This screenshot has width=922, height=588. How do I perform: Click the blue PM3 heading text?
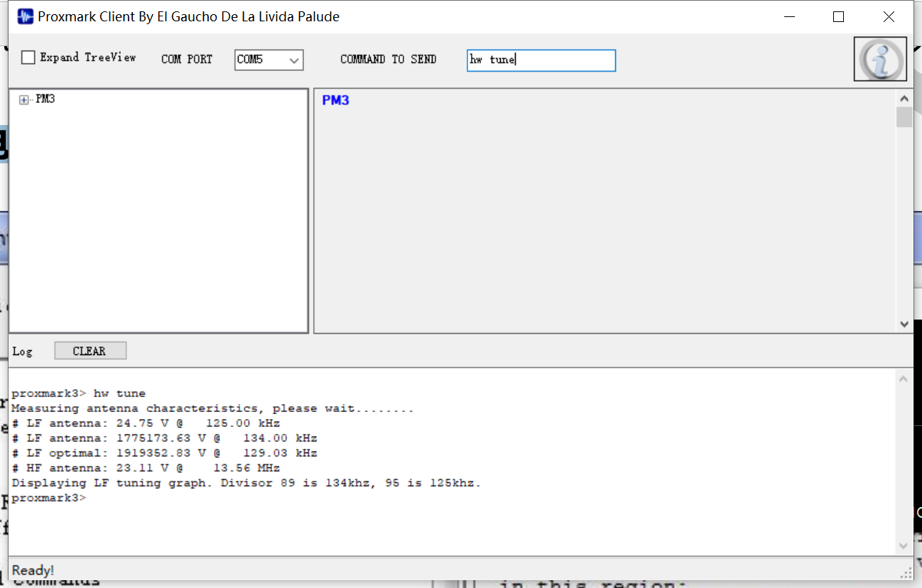pos(335,100)
